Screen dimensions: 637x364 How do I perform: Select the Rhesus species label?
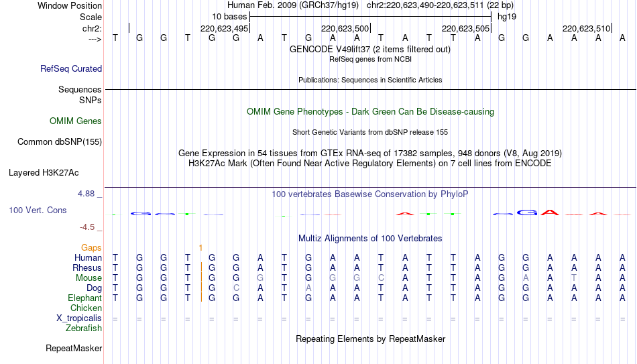point(87,267)
